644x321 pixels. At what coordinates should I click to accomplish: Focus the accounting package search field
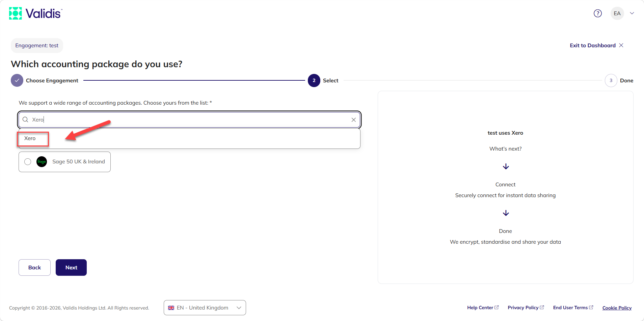tap(190, 120)
